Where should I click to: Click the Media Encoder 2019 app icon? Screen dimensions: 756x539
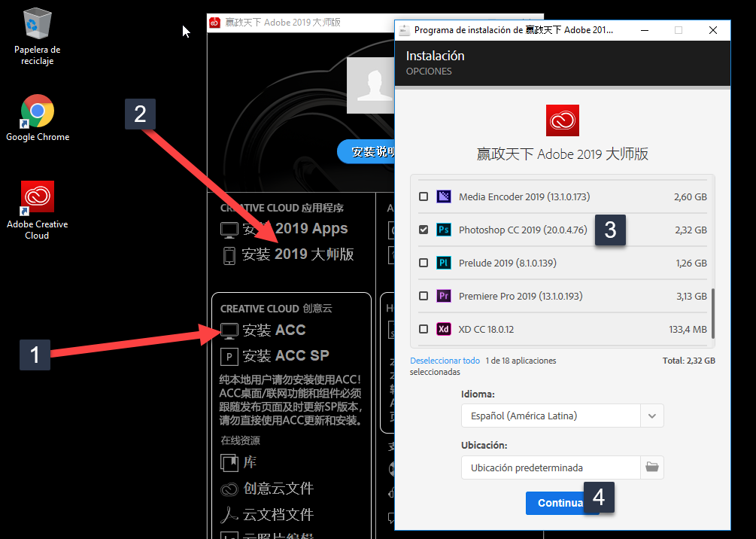tap(444, 196)
